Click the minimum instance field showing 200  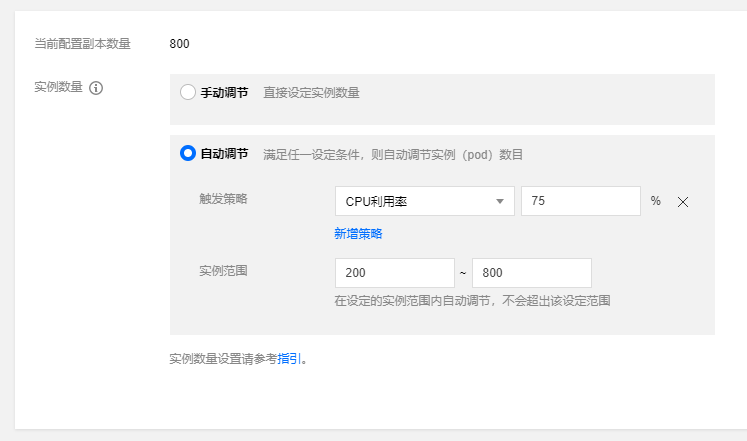pyautogui.click(x=395, y=273)
